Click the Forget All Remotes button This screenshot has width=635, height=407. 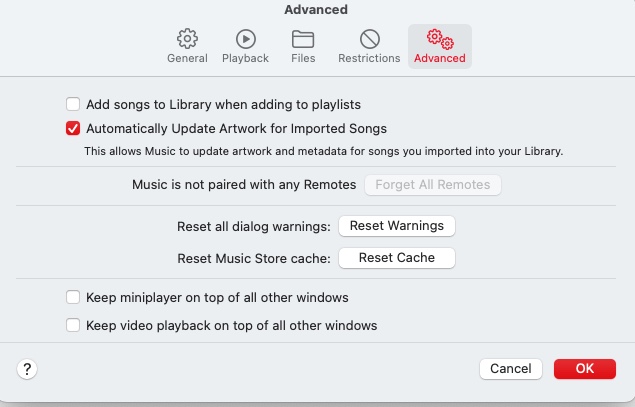433,185
